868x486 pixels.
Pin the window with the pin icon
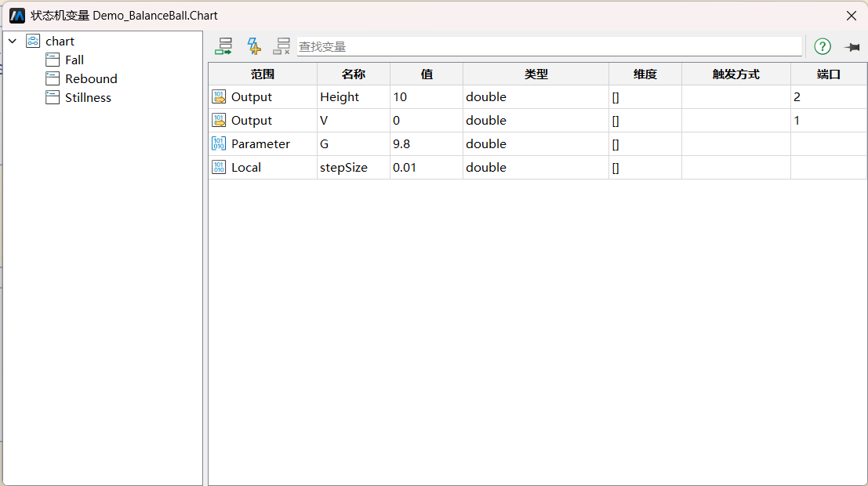[852, 47]
